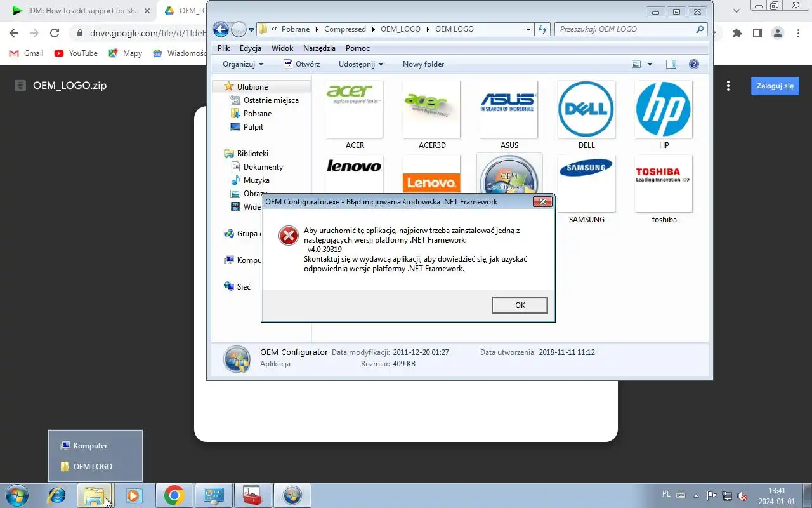Click OEM_LOGO in the address breadcrumb
This screenshot has height=508, width=812.
tap(400, 29)
